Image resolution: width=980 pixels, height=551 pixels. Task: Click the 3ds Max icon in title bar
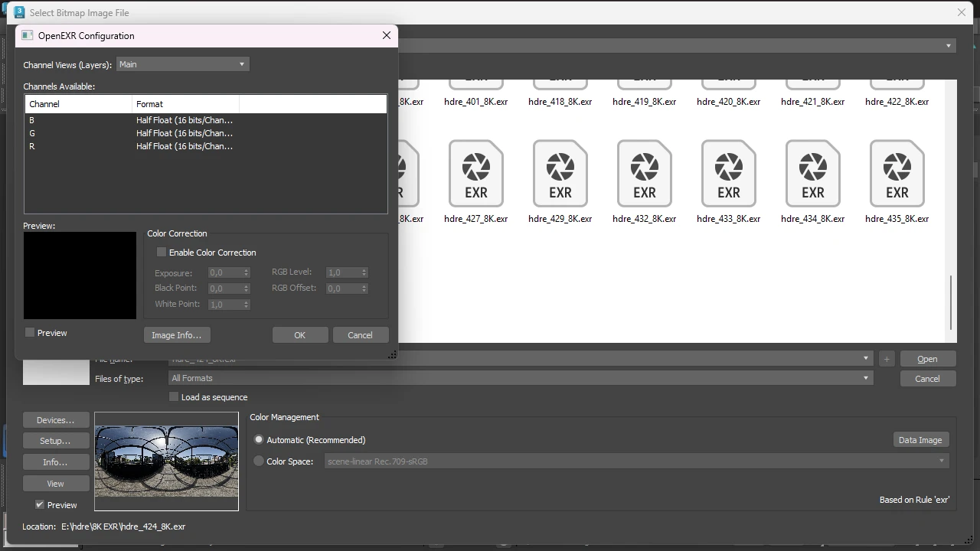point(19,12)
